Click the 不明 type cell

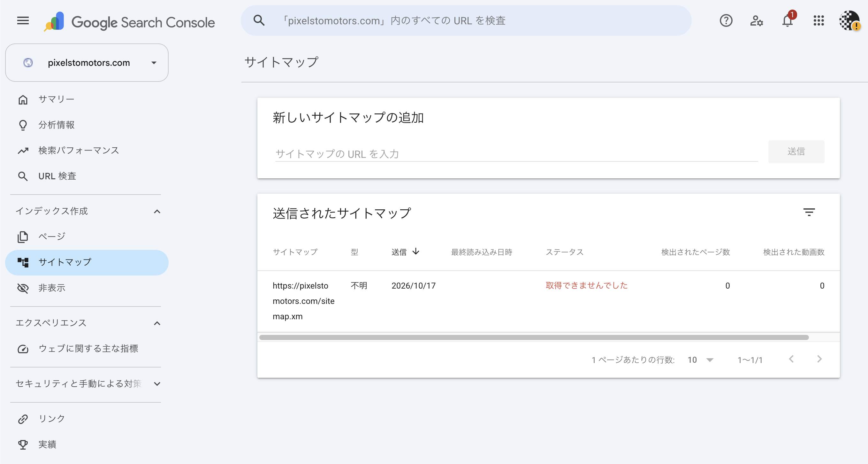coord(359,286)
